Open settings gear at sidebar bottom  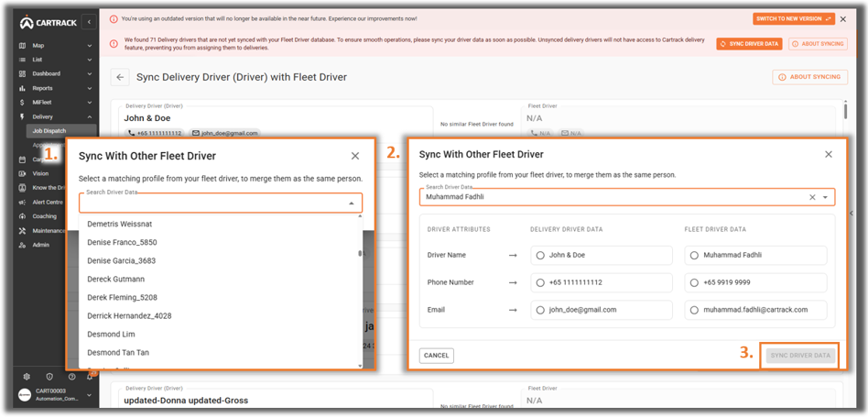[x=27, y=377]
